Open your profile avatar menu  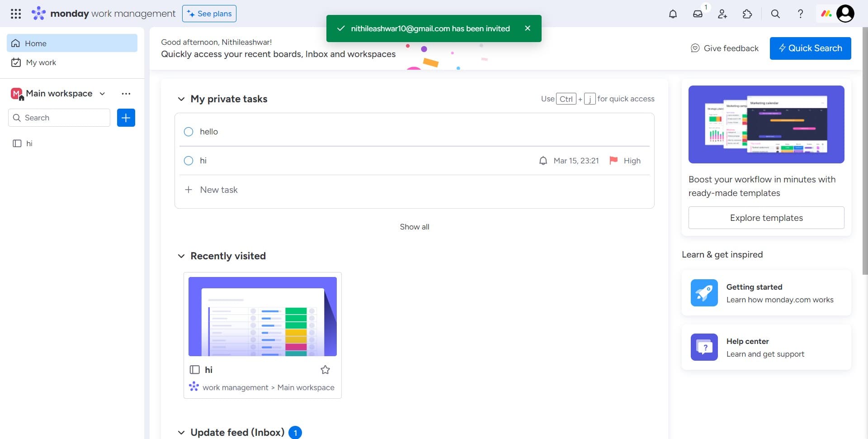point(845,14)
